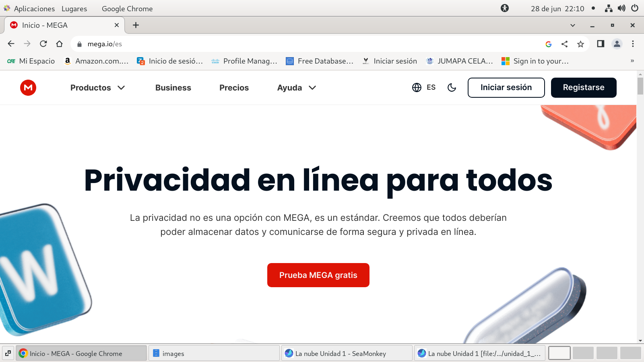Click the Iniciar sesión button

506,88
